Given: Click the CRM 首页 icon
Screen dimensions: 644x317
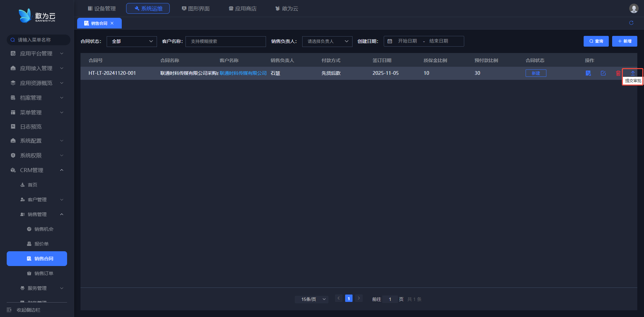Looking at the screenshot, I should 22,185.
